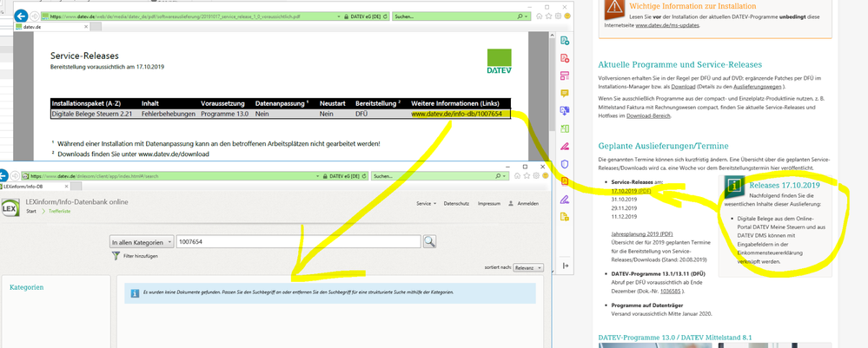
Task: Click the LEX logo in LEXinform window
Action: pos(10,208)
